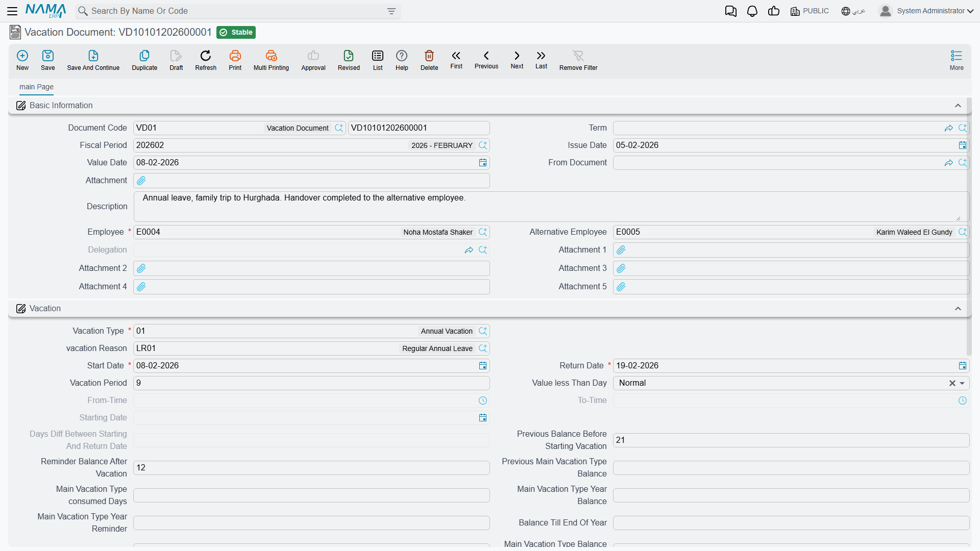Open the More toolbar menu
The image size is (980, 551).
point(957,60)
